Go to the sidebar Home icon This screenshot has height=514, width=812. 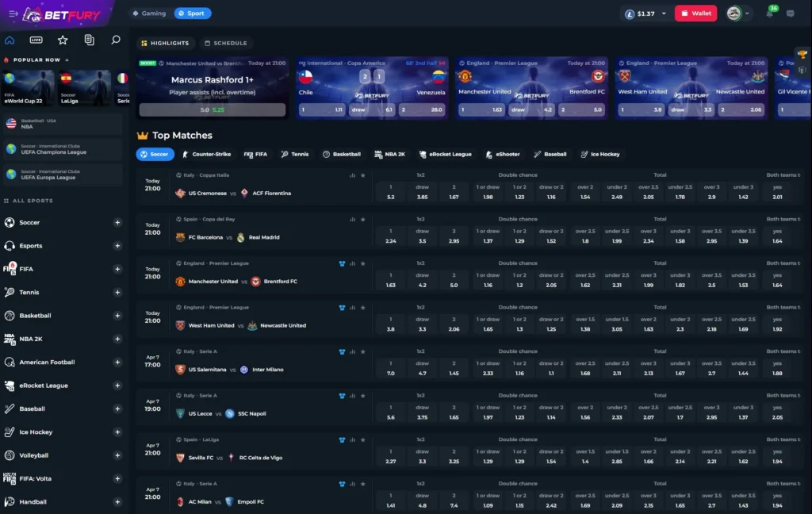[x=10, y=40]
